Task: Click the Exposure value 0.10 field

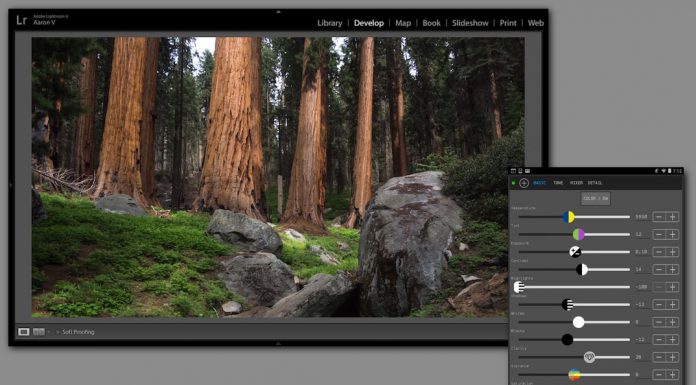Action: tap(641, 252)
